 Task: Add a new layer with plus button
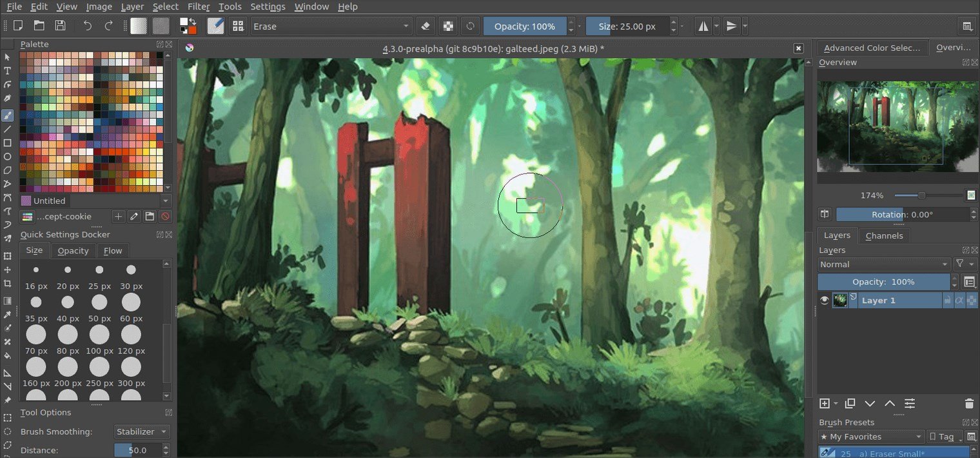click(x=824, y=403)
